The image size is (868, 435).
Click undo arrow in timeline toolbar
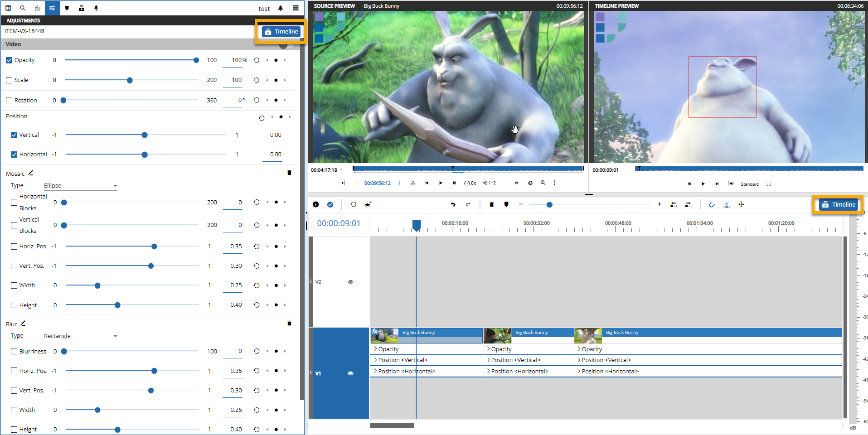tap(453, 205)
